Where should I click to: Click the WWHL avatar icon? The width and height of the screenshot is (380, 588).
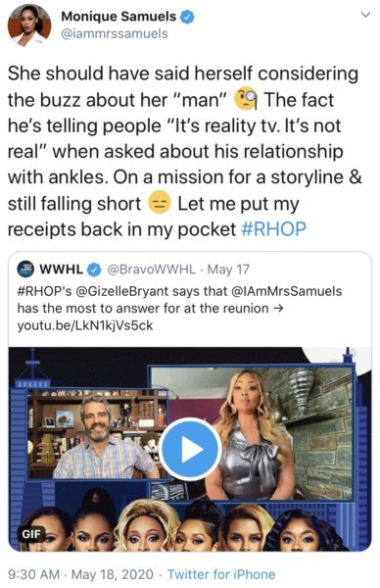(25, 269)
